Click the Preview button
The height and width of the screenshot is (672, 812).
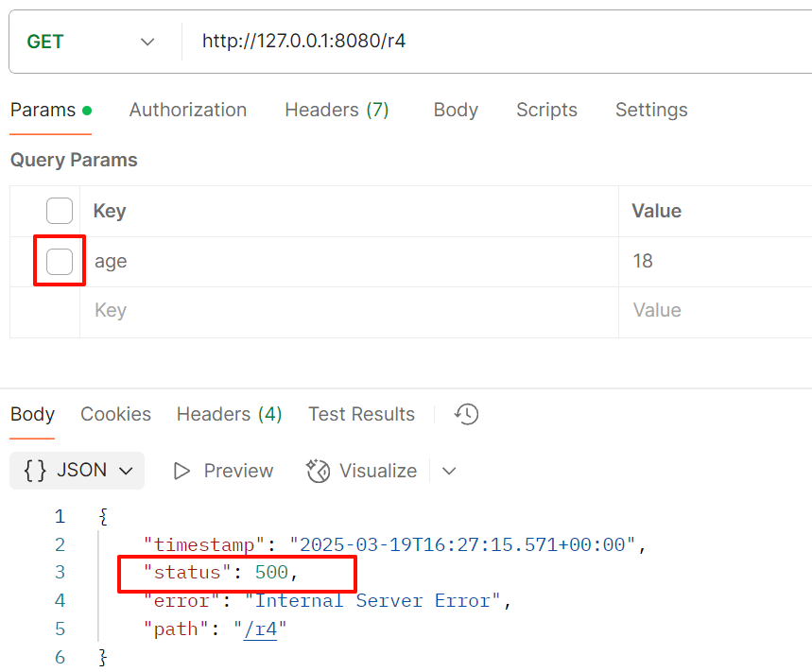click(x=223, y=471)
